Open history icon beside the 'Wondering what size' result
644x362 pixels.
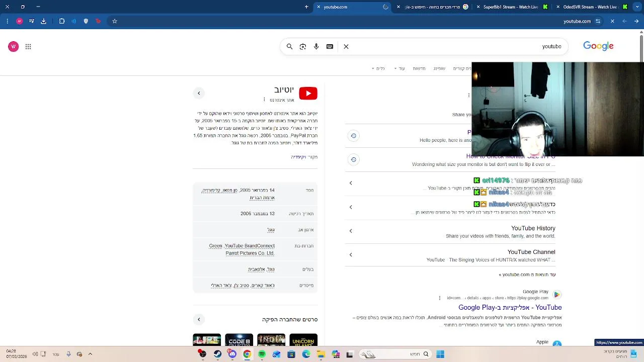click(353, 159)
